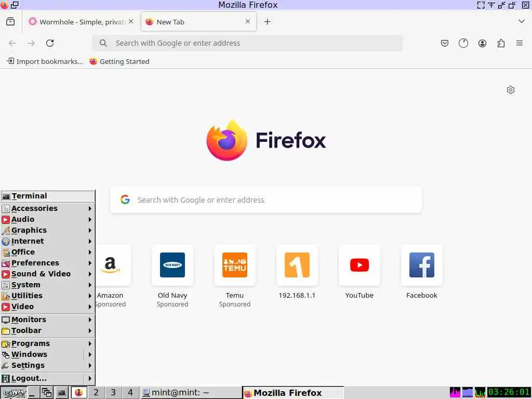Open Pocket save icon in toolbar
Viewport: 532px width, 399px height.
coord(445,43)
